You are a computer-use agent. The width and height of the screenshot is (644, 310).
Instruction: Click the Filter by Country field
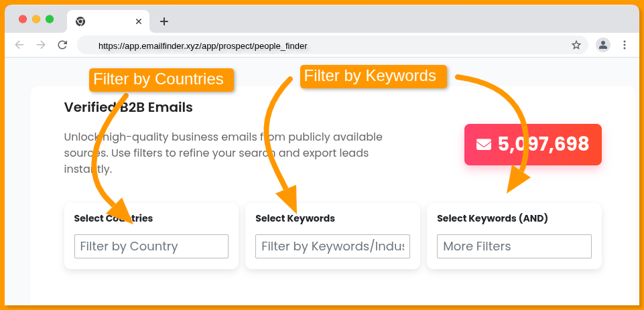pyautogui.click(x=151, y=246)
